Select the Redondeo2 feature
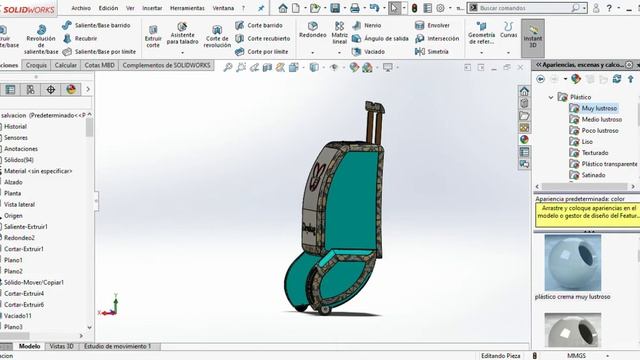The height and width of the screenshot is (360, 640). (19, 238)
